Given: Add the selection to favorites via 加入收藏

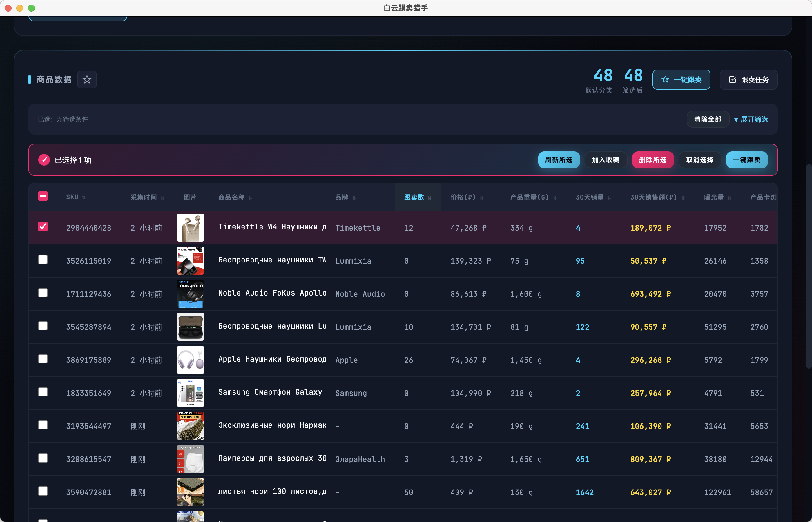Looking at the screenshot, I should pyautogui.click(x=606, y=160).
